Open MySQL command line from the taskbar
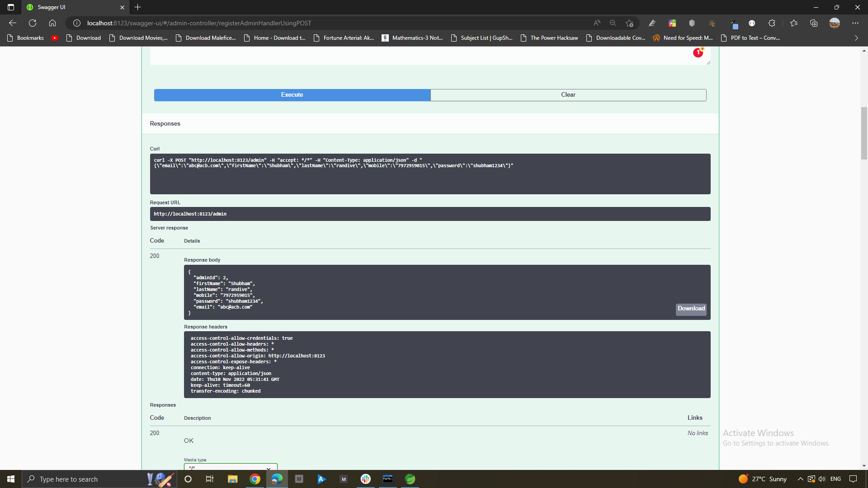The height and width of the screenshot is (488, 868). point(387,479)
